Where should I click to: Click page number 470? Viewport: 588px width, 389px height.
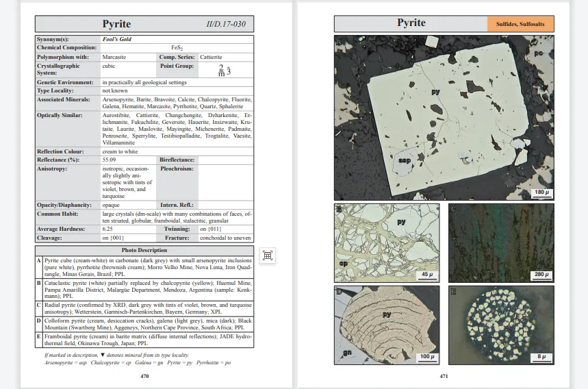[x=144, y=376]
